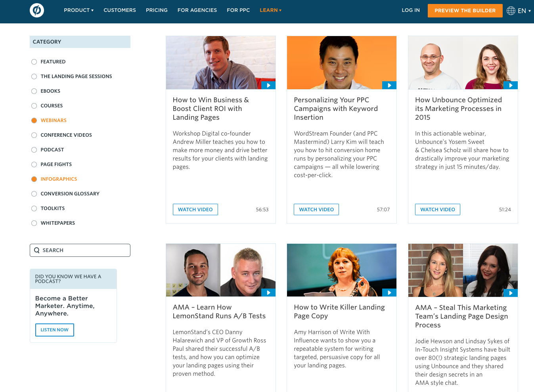Open Amy Harrison webinar thumbnail

coord(342,270)
